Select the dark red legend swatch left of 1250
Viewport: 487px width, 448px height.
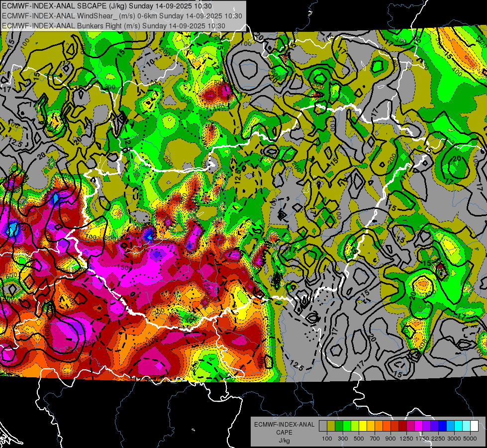click(402, 426)
